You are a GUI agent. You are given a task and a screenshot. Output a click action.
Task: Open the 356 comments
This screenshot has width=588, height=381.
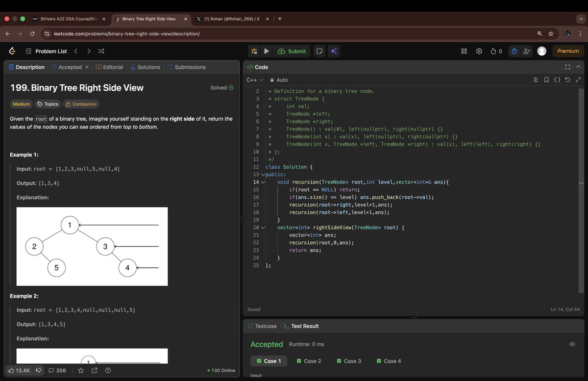(x=57, y=370)
